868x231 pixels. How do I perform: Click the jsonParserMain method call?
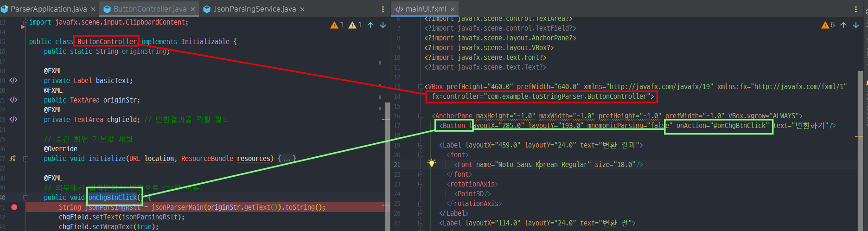tap(178, 207)
